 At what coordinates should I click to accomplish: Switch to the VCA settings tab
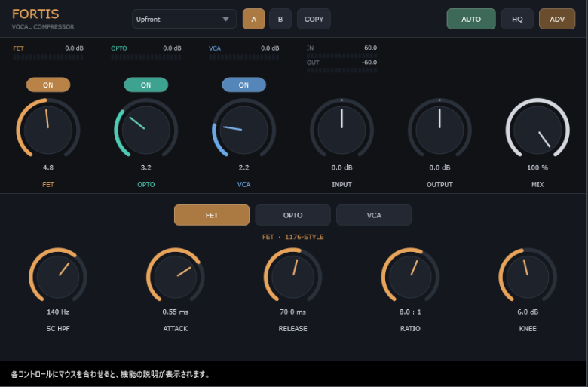click(x=374, y=215)
